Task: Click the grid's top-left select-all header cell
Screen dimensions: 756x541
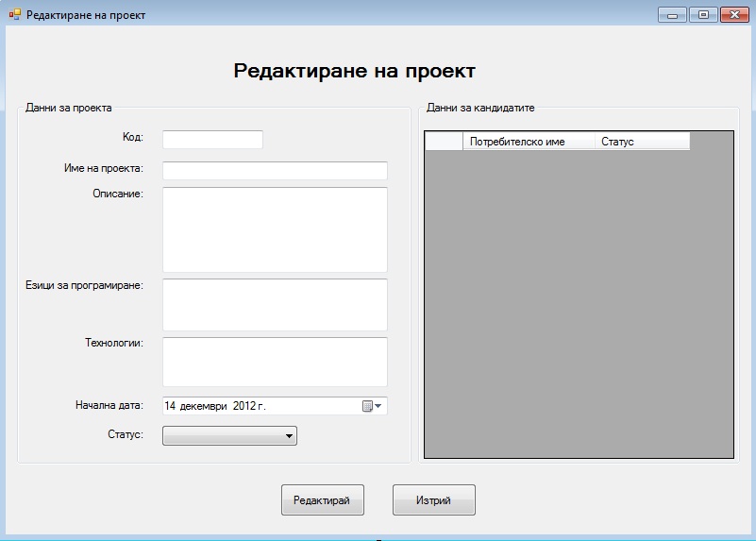Action: click(x=444, y=142)
